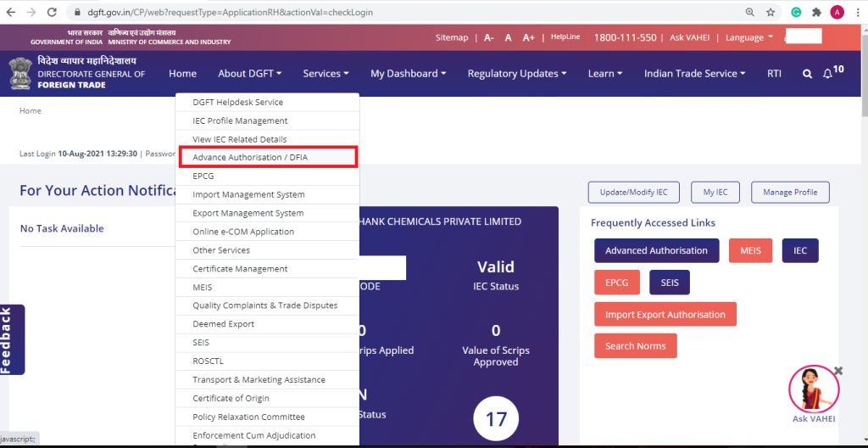Click the zoom magnifier icon in address bar
The image size is (868, 448).
750,12
